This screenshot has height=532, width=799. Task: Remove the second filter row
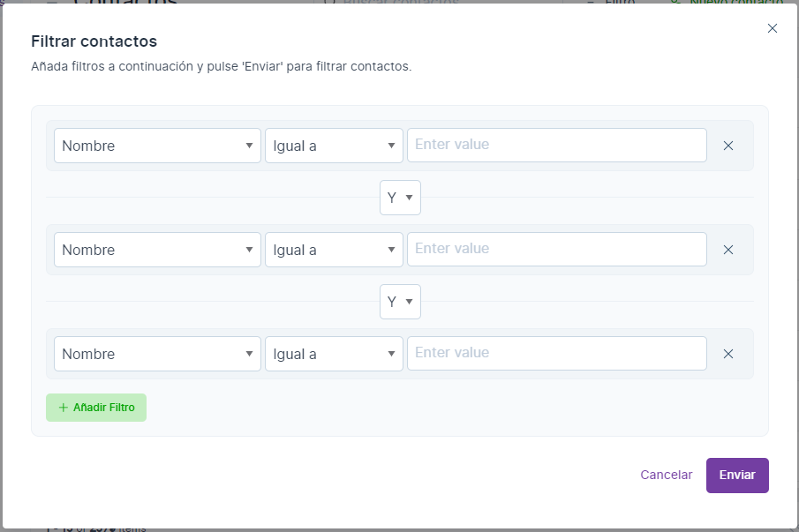pyautogui.click(x=728, y=250)
